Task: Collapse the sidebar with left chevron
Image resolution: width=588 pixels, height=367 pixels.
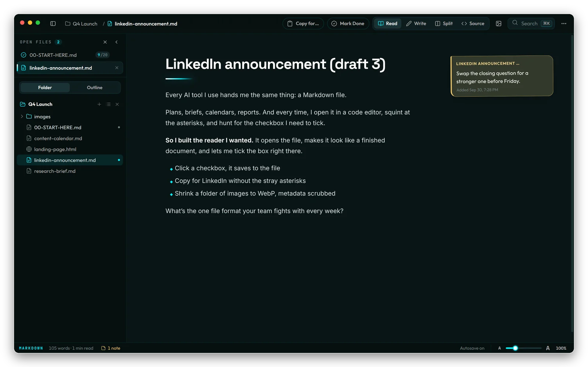Action: click(116, 42)
